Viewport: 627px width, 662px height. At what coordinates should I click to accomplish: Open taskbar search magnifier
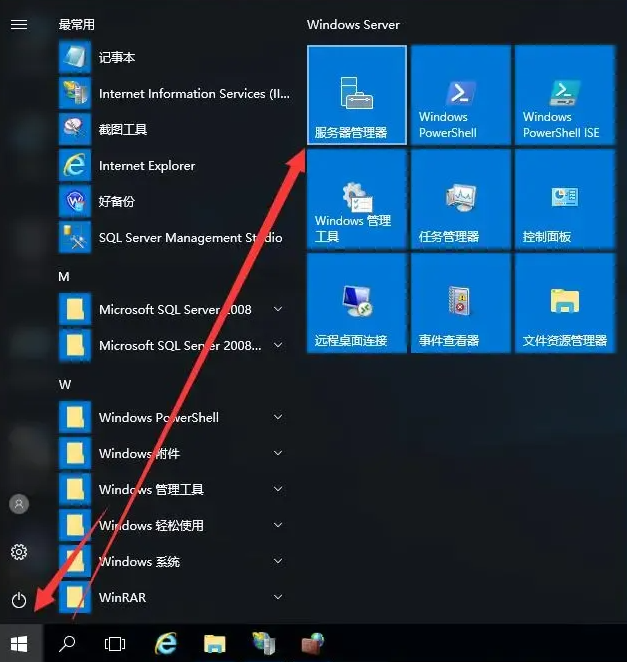(x=67, y=643)
